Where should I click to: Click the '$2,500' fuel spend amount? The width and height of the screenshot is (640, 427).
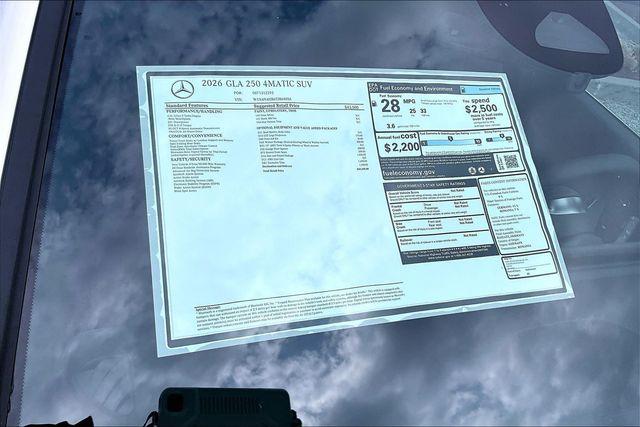click(481, 109)
